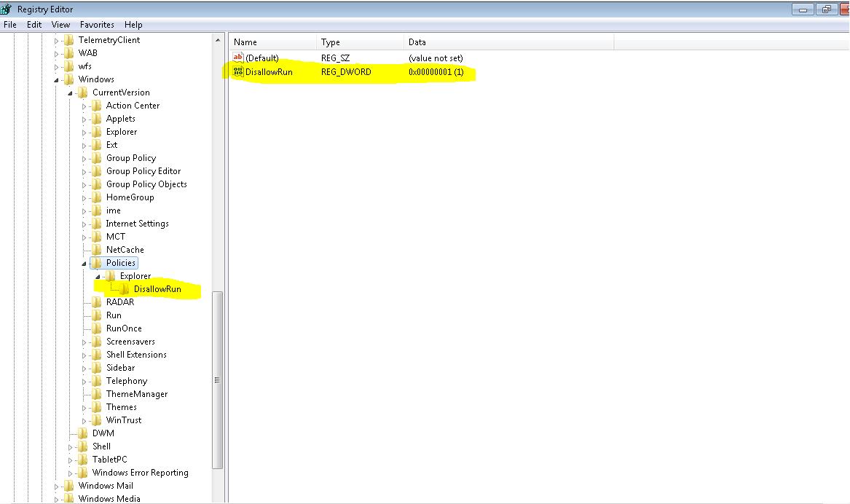Expand the Telephony key
Viewport: 850px width, 504px height.
pyautogui.click(x=84, y=382)
